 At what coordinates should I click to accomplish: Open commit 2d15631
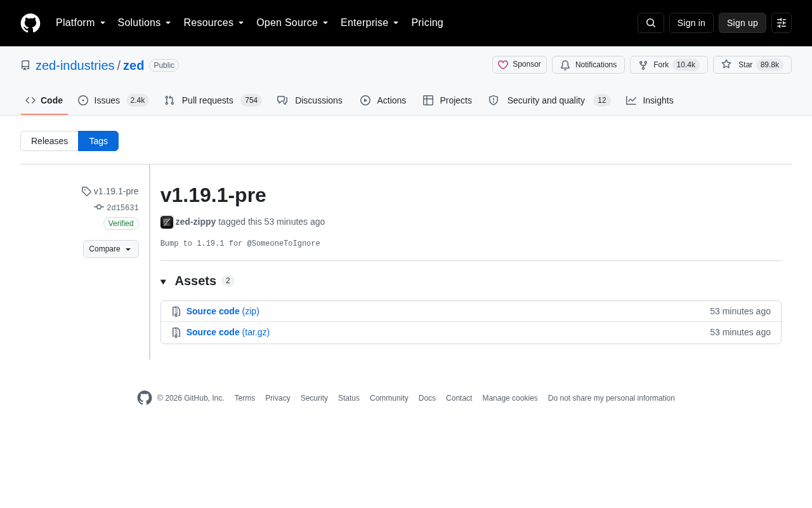click(122, 208)
